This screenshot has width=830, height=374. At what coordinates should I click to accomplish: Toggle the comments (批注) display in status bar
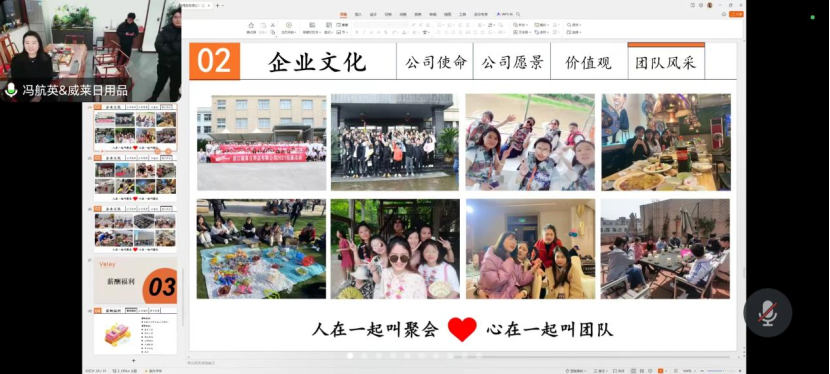coord(619,371)
